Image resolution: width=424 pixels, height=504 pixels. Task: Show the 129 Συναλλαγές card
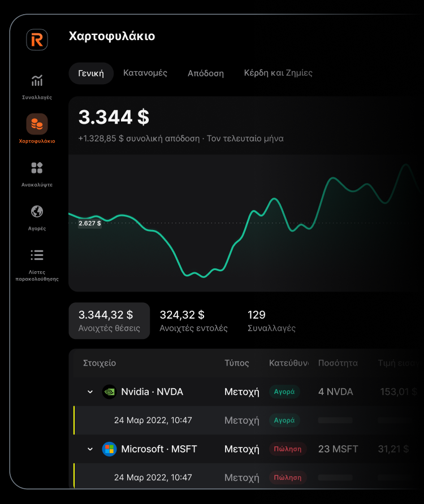coord(271,321)
